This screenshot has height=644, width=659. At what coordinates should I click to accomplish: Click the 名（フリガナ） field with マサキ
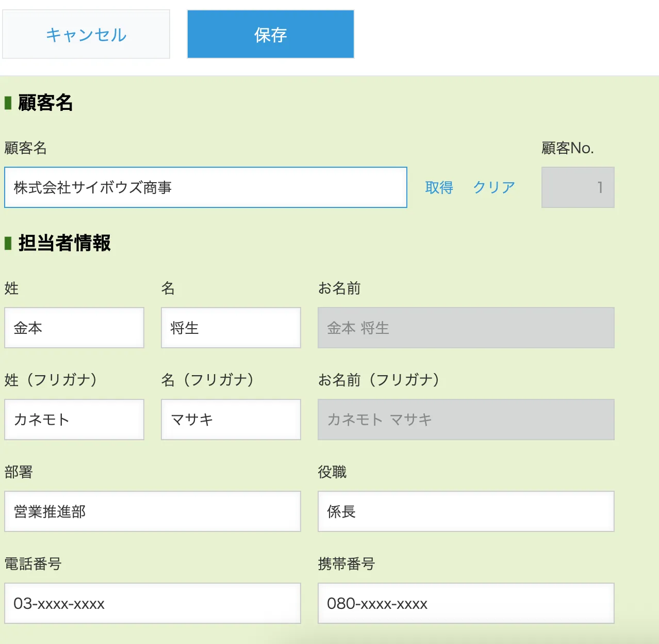point(230,420)
